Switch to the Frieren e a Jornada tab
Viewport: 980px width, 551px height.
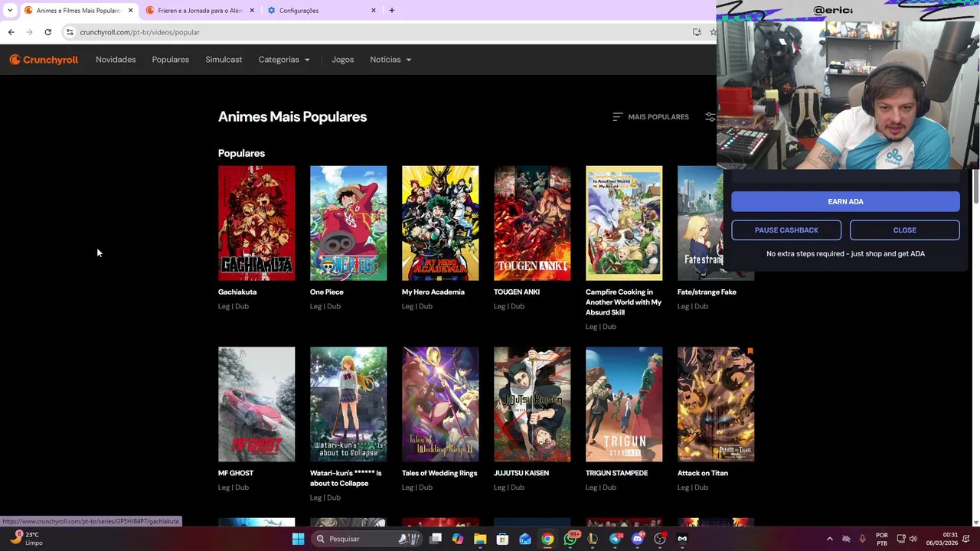[x=199, y=11]
